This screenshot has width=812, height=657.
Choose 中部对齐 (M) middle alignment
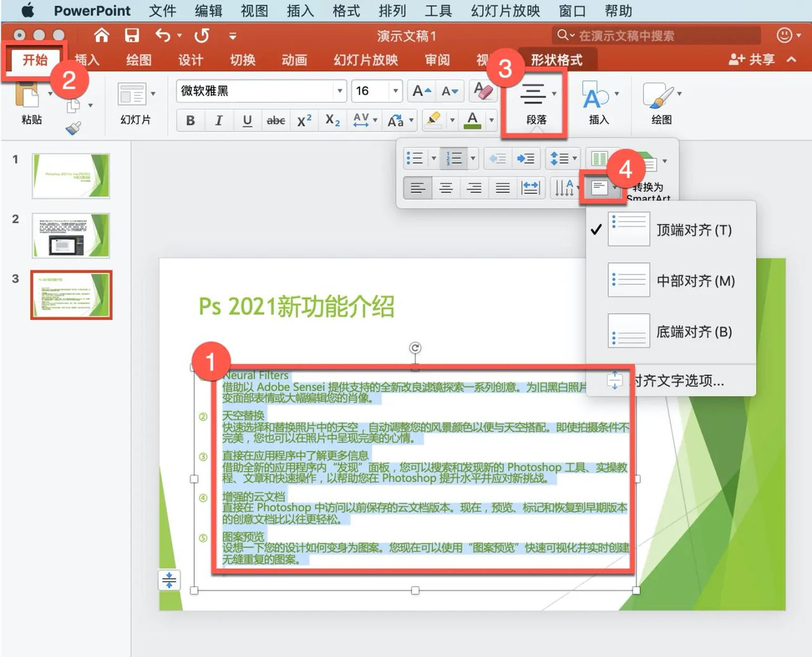coord(671,281)
